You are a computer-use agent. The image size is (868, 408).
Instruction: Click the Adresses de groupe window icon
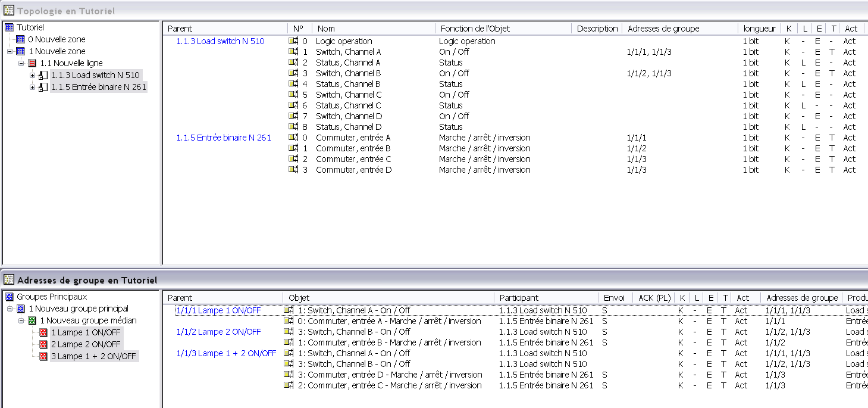click(9, 280)
